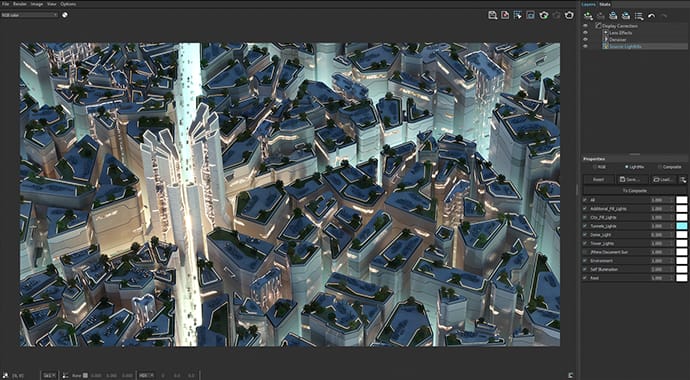The height and width of the screenshot is (380, 690).
Task: Click the To Composite button
Action: pos(635,190)
